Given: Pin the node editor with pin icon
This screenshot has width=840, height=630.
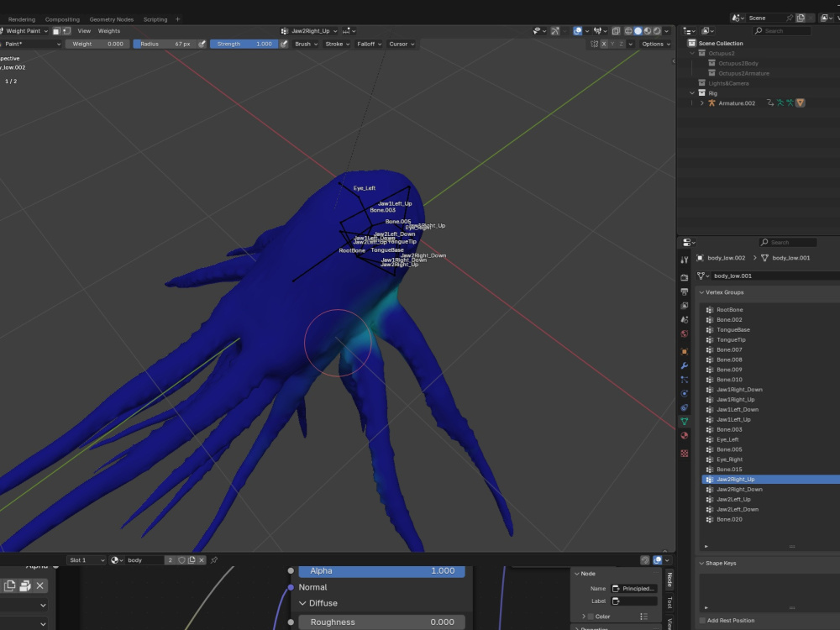Looking at the screenshot, I should coord(214,559).
